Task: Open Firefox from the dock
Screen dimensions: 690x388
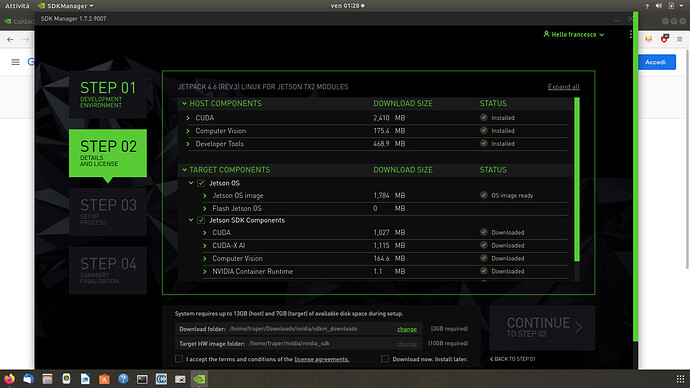Action: (x=9, y=379)
